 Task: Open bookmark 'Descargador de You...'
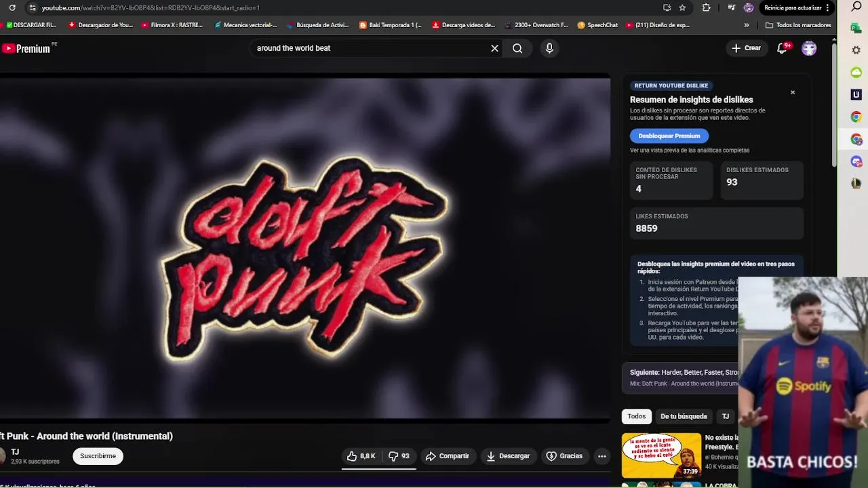[x=100, y=25]
